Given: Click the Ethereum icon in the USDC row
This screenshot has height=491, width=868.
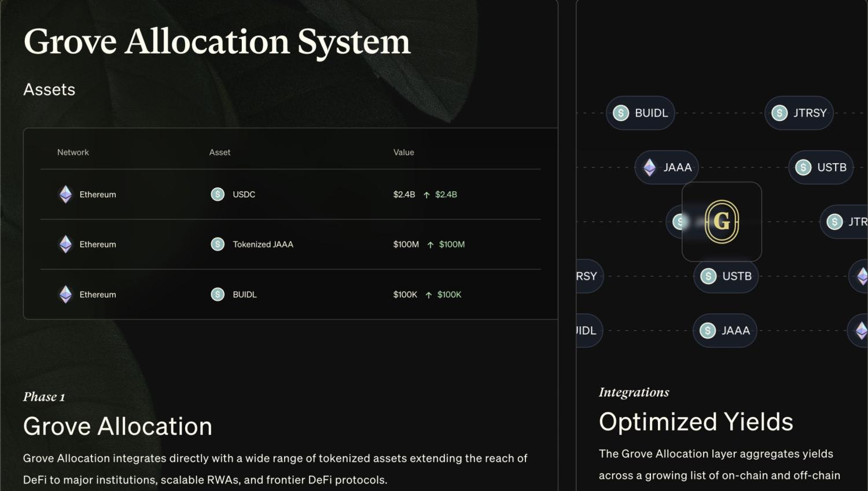Looking at the screenshot, I should click(66, 194).
